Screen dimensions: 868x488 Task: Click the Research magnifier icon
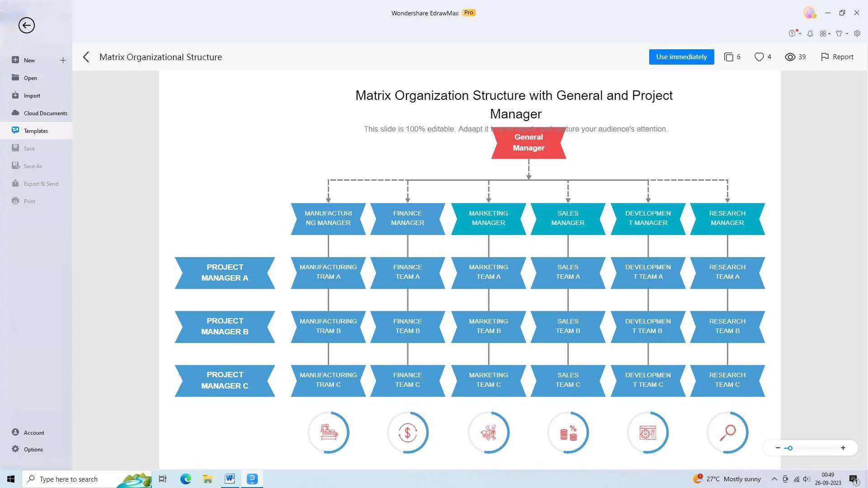tap(727, 432)
